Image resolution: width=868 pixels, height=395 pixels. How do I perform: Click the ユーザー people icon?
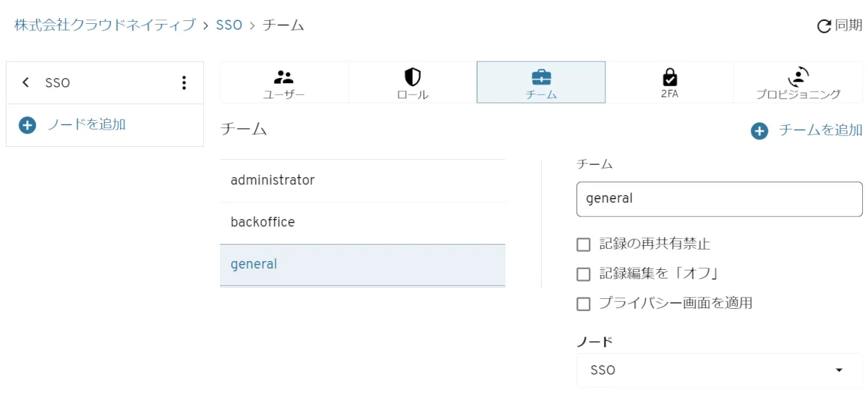point(284,77)
